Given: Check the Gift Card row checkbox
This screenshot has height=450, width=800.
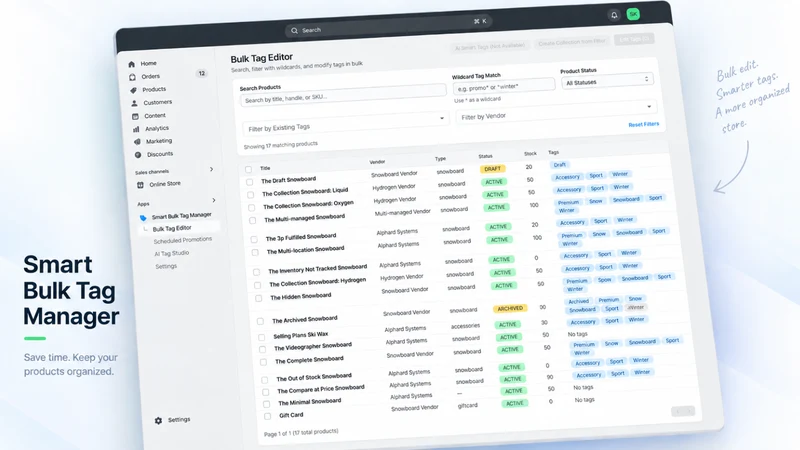Looking at the screenshot, I should 267,416.
